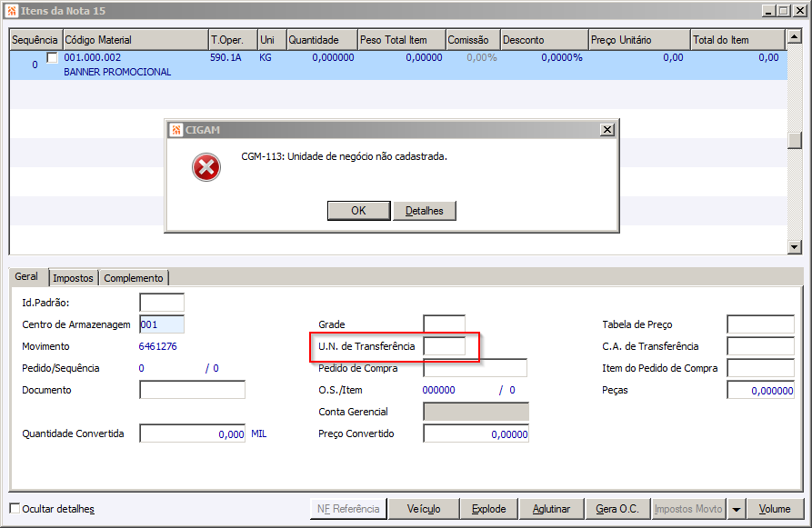This screenshot has height=528, width=812.
Task: Open the Impostos tab
Action: pos(73,278)
